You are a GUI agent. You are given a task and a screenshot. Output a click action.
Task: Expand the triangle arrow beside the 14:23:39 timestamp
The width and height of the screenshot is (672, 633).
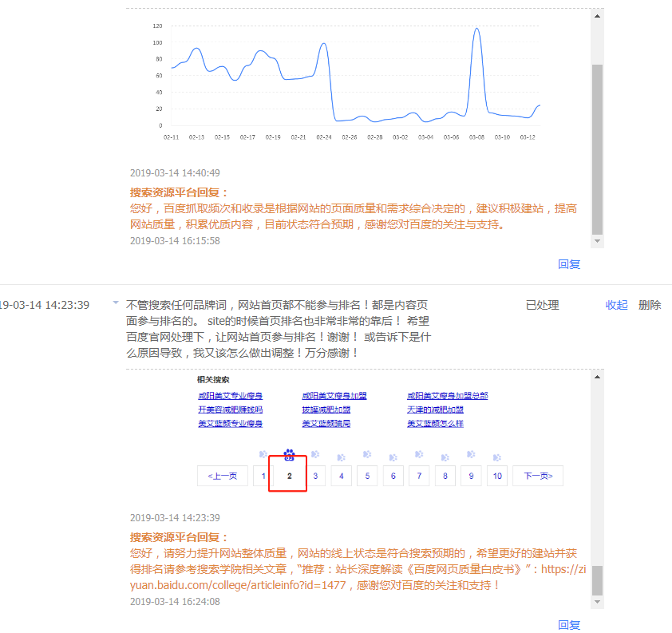(x=116, y=303)
